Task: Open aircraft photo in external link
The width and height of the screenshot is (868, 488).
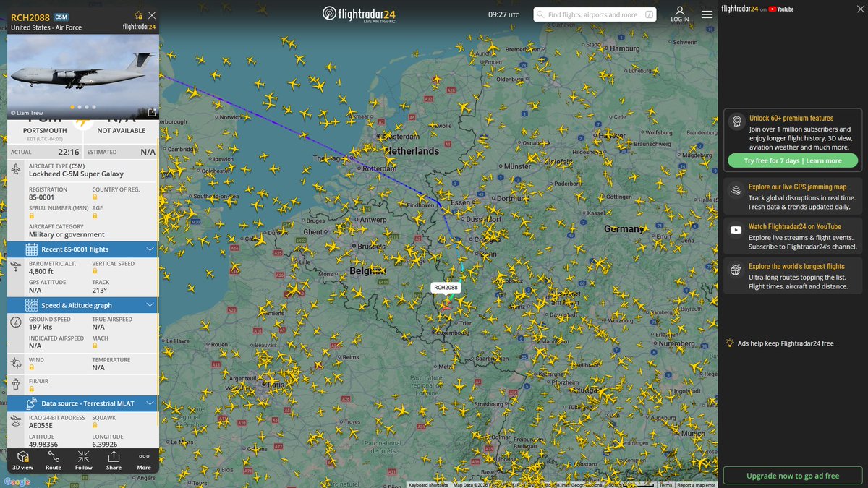Action: coord(152,112)
